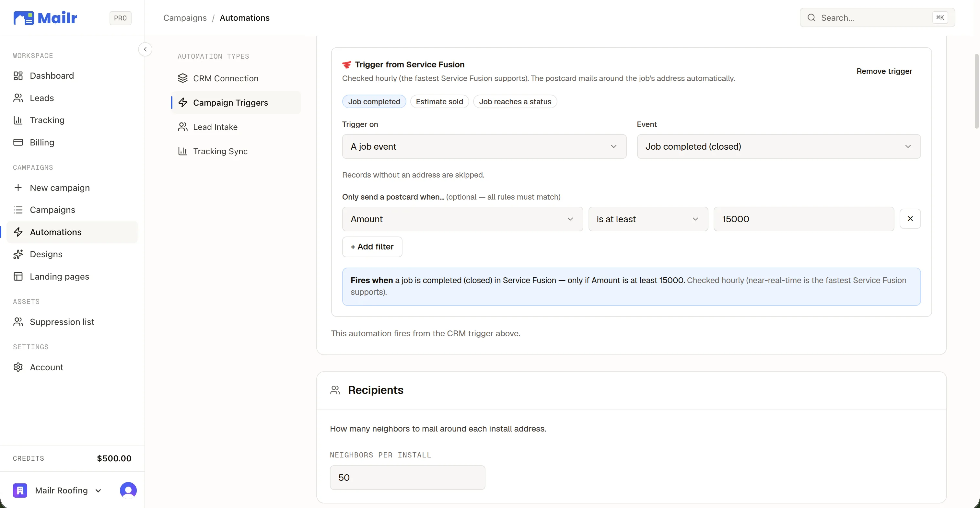Click the Automations lightning bolt icon in sidebar
Image resolution: width=980 pixels, height=508 pixels.
18,232
